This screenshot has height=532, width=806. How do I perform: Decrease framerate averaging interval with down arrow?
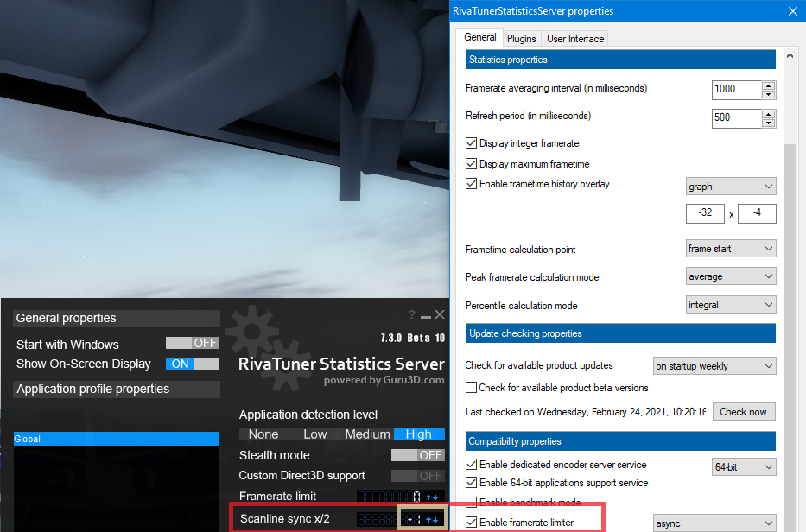pyautogui.click(x=769, y=95)
